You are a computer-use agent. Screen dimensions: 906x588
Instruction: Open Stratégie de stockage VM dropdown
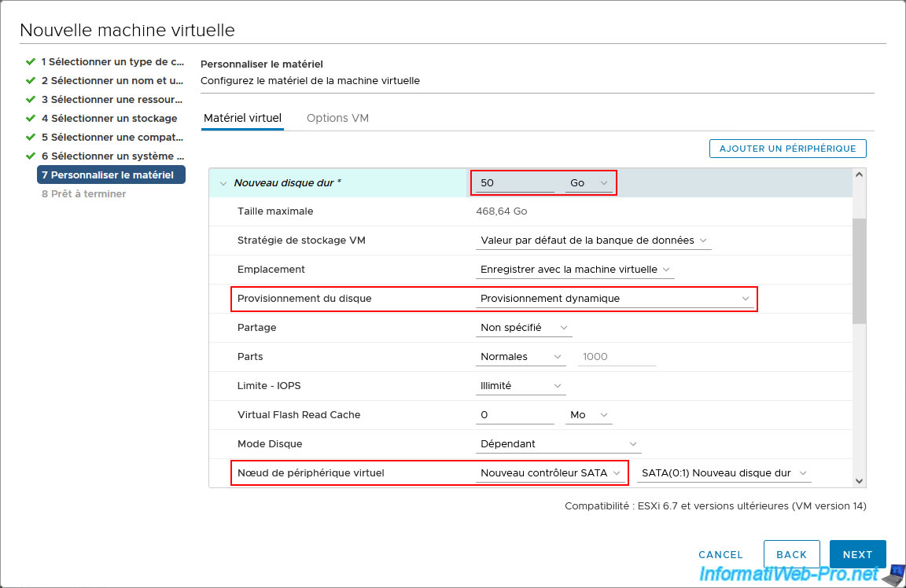click(593, 241)
